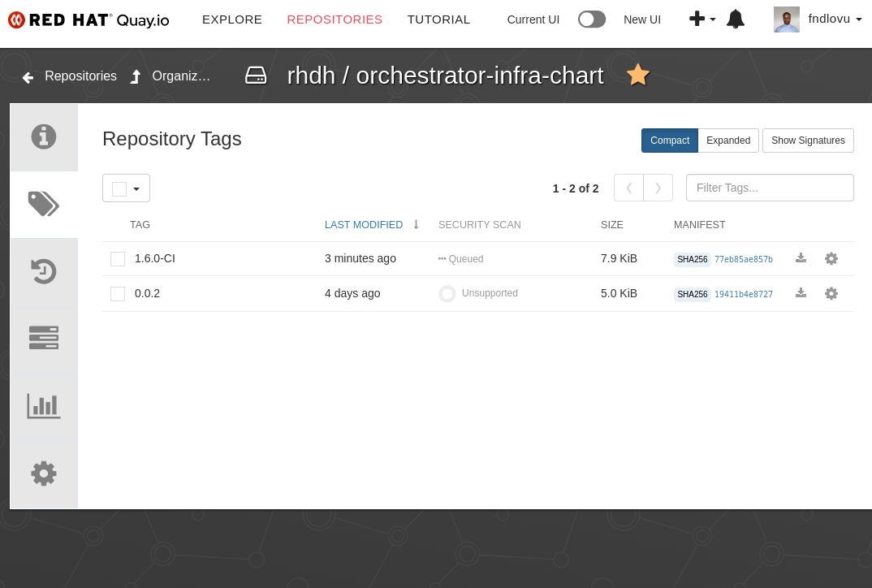Screen dimensions: 872x588
Task: Switch to Compact tag view
Action: (x=670, y=141)
